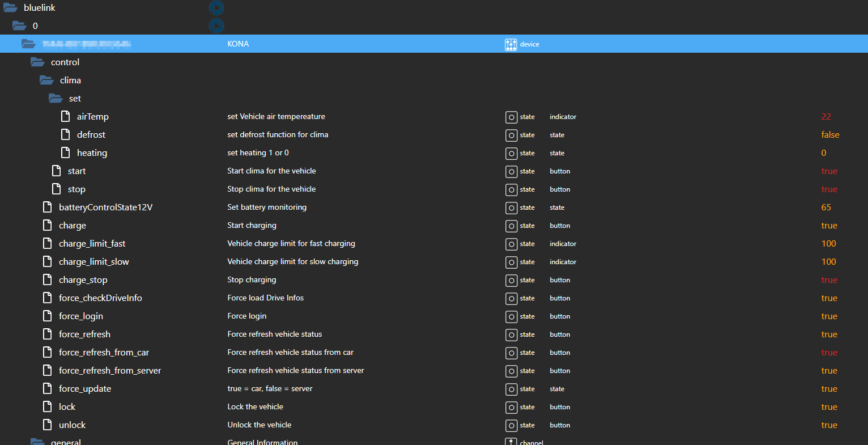Click the file icon next to stop
This screenshot has width=868, height=445.
pos(57,189)
